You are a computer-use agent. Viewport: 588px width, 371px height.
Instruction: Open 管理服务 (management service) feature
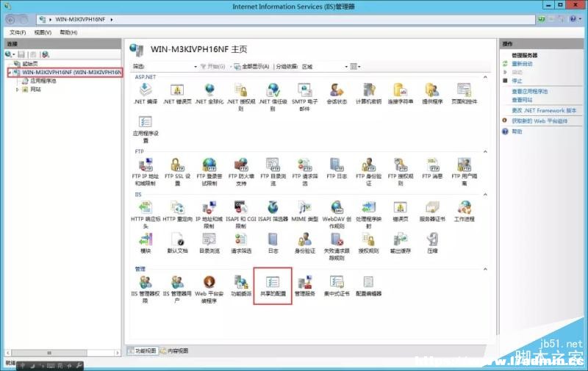point(305,286)
